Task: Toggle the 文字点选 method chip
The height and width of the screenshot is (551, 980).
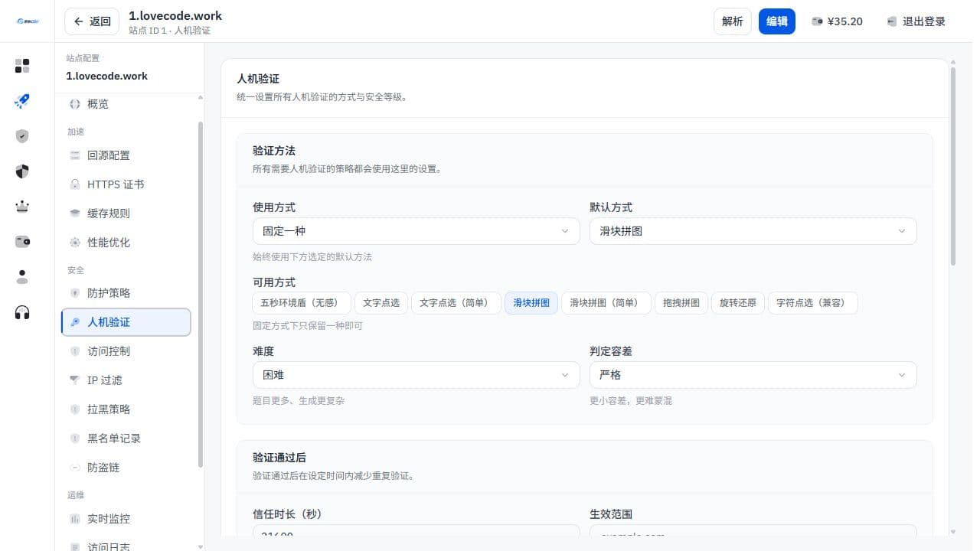Action: point(381,303)
